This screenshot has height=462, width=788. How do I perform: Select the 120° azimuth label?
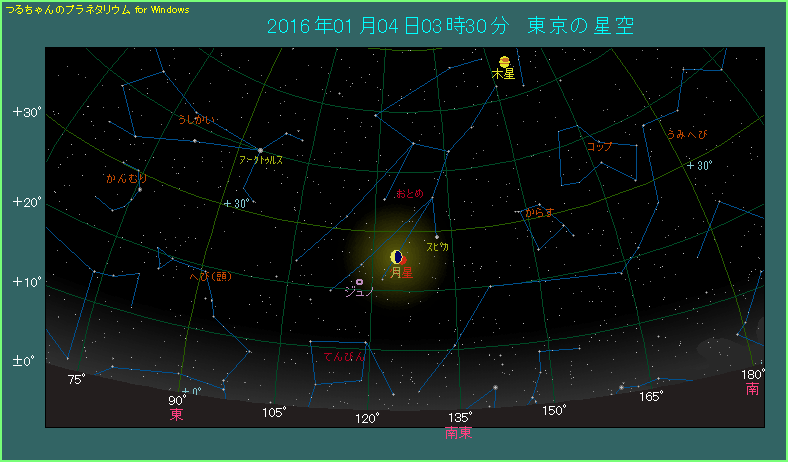[x=367, y=418]
